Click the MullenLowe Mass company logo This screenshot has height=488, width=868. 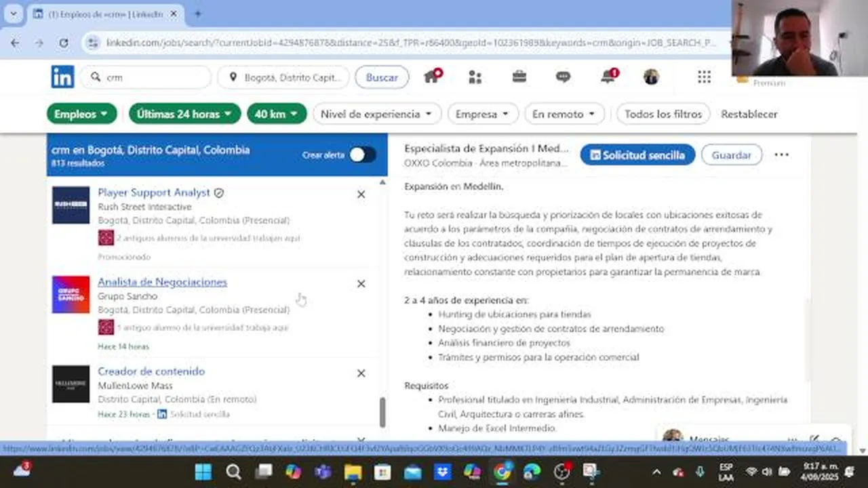[x=71, y=384]
